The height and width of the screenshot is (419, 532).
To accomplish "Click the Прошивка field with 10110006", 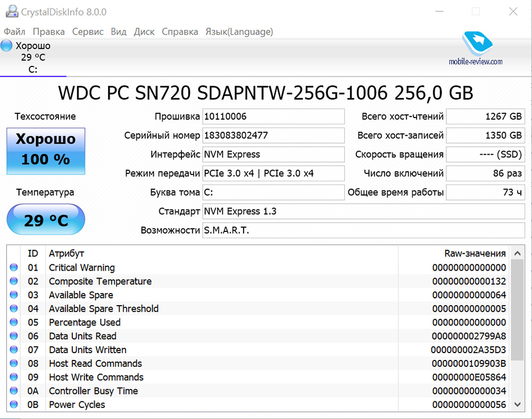I will (x=273, y=116).
